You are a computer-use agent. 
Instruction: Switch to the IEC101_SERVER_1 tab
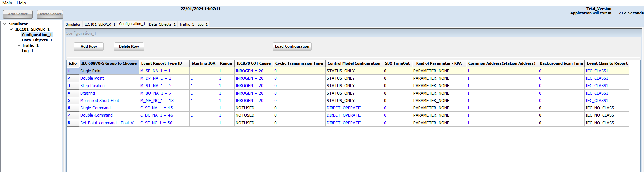[x=100, y=24]
